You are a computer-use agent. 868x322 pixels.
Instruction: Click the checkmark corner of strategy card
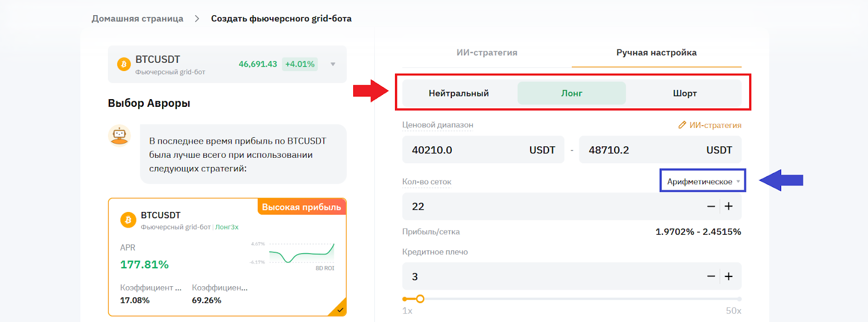pyautogui.click(x=340, y=310)
